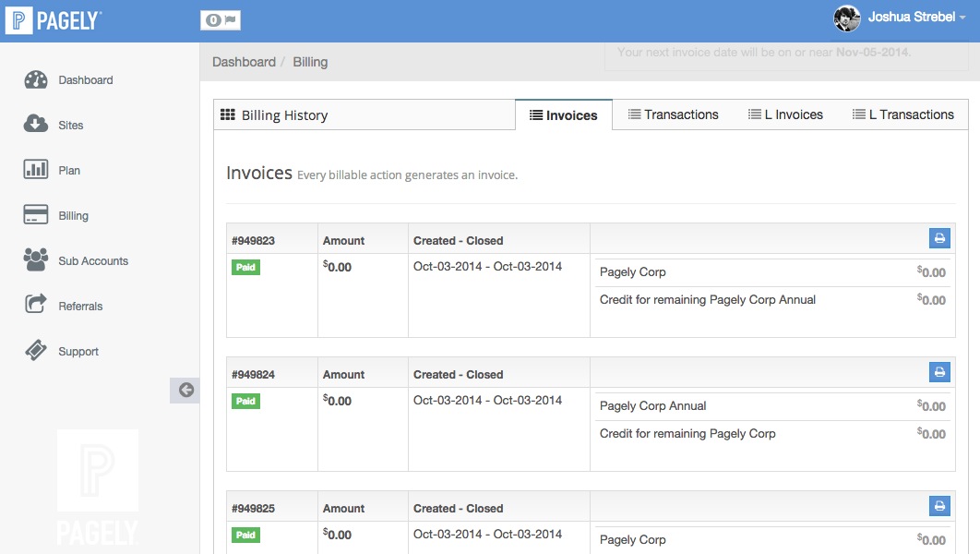Viewport: 980px width, 554px height.
Task: Click the next invoice date notice
Action: 764,53
